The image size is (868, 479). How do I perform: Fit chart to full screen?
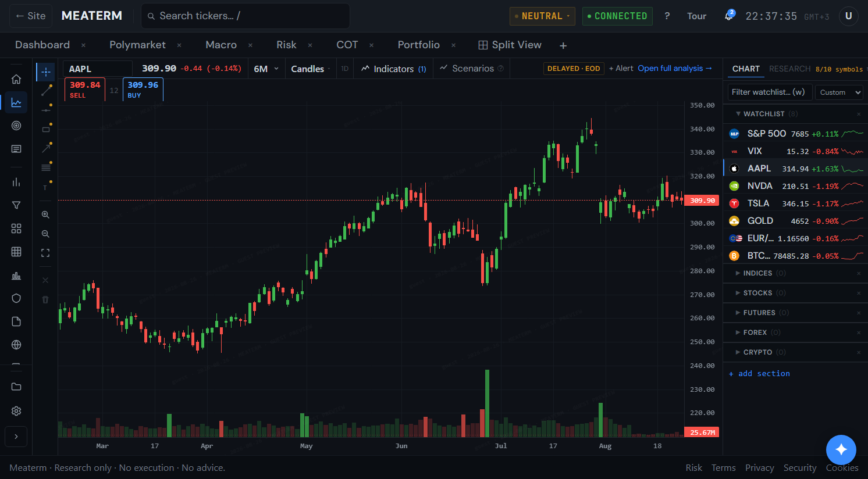[45, 253]
